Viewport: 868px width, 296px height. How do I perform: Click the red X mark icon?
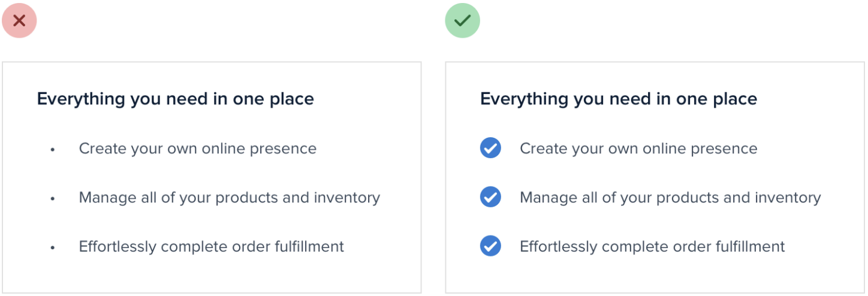click(x=19, y=20)
